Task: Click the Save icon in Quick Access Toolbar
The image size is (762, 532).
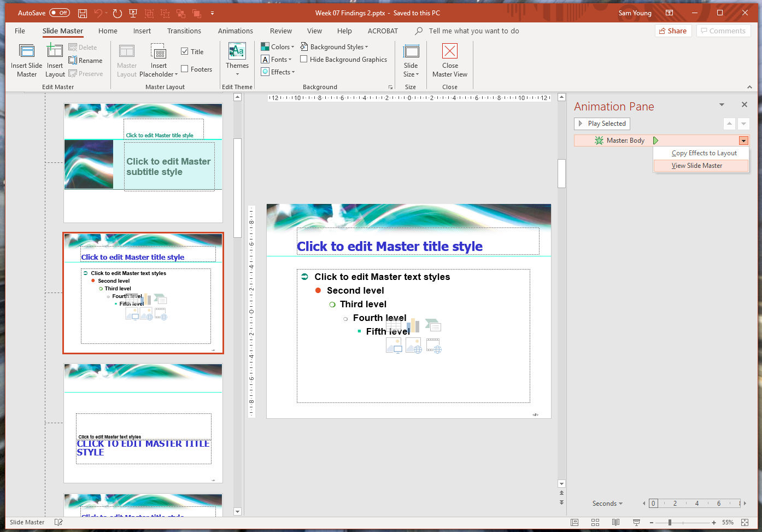Action: [x=83, y=13]
